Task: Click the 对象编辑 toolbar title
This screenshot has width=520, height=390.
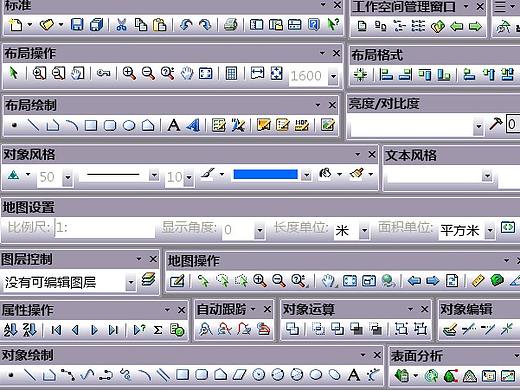Action: click(x=466, y=309)
